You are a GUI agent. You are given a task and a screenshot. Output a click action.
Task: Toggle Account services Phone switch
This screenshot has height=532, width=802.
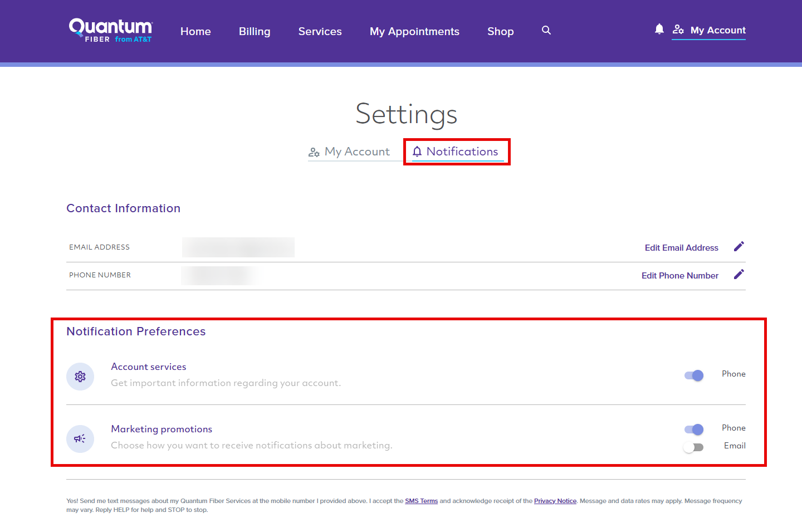[694, 375]
